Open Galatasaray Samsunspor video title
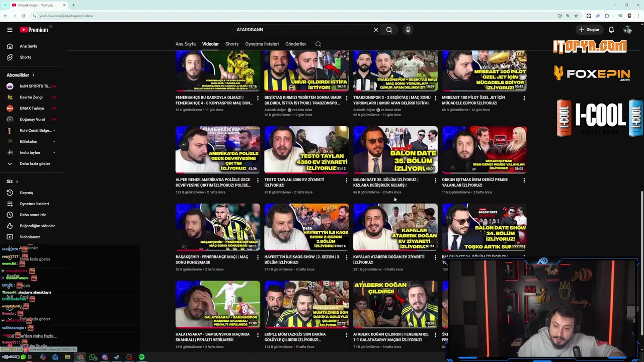Image resolution: width=644 pixels, height=362 pixels. pos(212,337)
